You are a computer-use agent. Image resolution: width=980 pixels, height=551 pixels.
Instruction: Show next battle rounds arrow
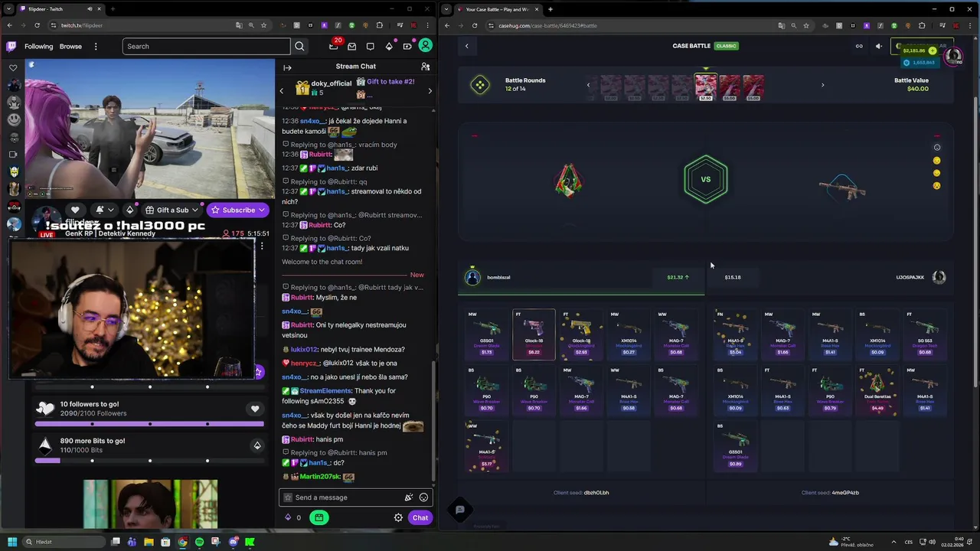(823, 85)
